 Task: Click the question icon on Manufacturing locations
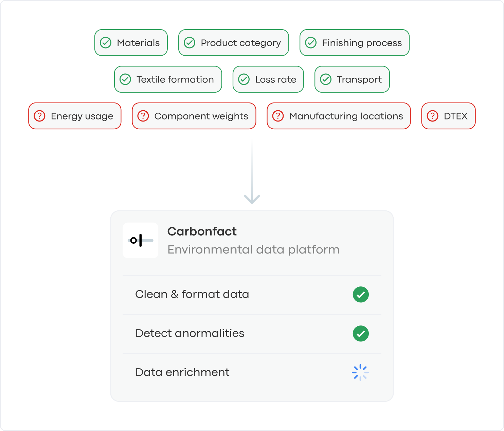(x=278, y=116)
